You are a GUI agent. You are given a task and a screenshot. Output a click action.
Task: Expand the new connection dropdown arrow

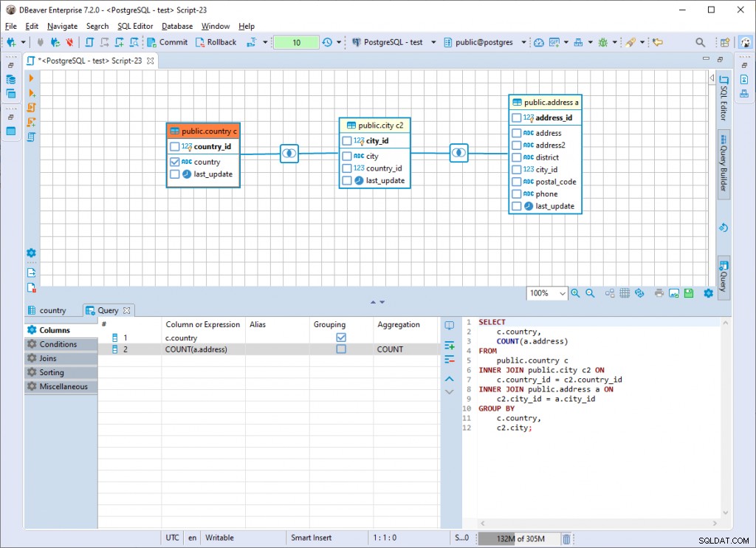tap(23, 42)
